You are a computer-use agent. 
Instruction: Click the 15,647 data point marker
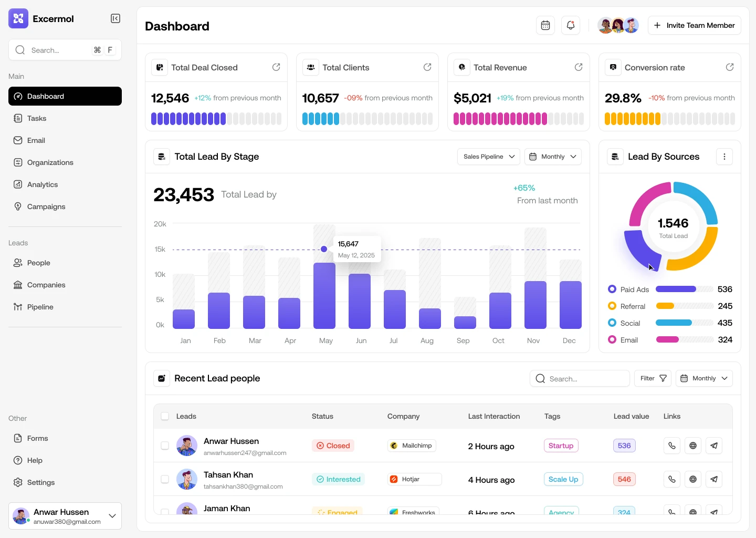pos(324,249)
